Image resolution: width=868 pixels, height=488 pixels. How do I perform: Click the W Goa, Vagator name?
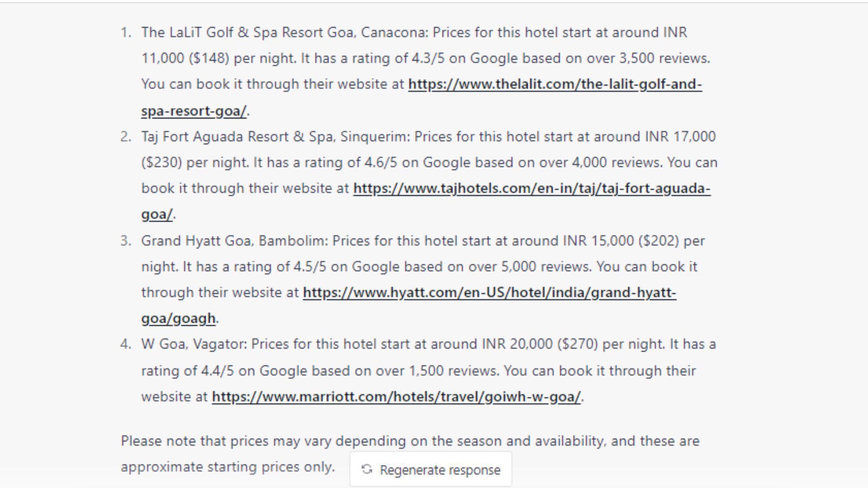pyautogui.click(x=193, y=344)
